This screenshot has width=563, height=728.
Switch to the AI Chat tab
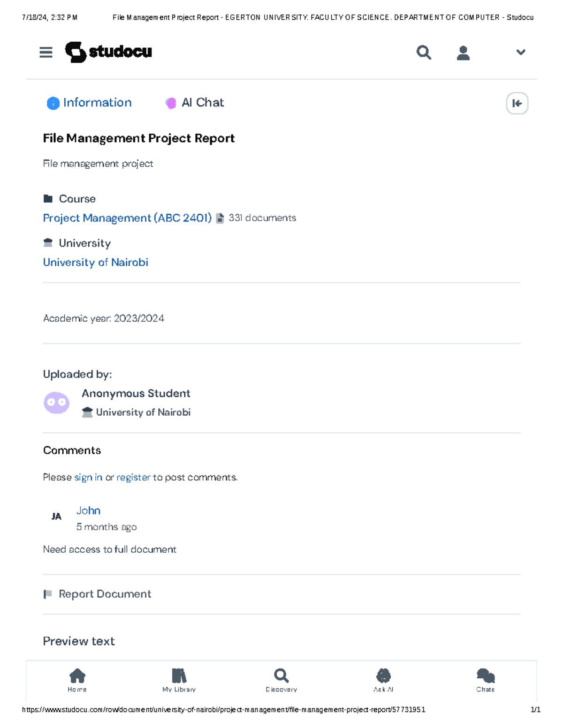pyautogui.click(x=195, y=103)
